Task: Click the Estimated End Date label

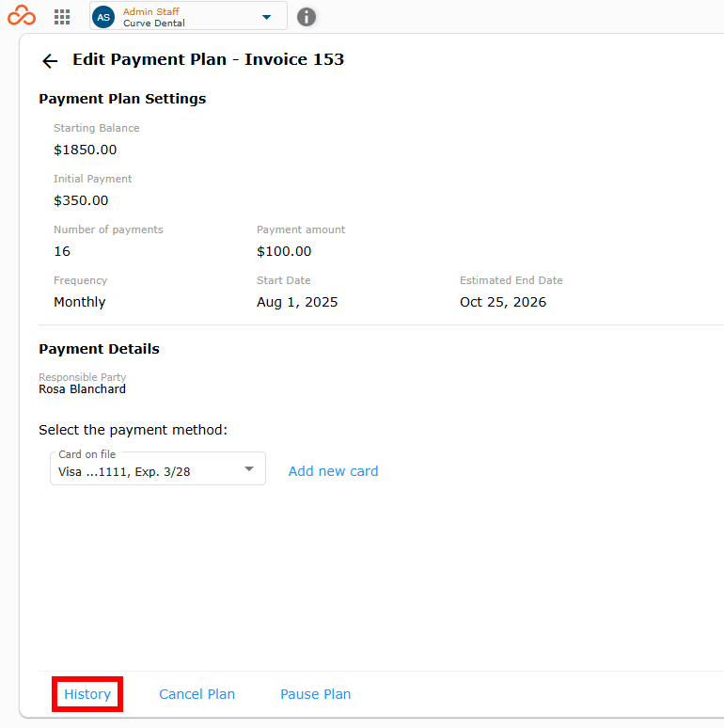Action: (511, 280)
